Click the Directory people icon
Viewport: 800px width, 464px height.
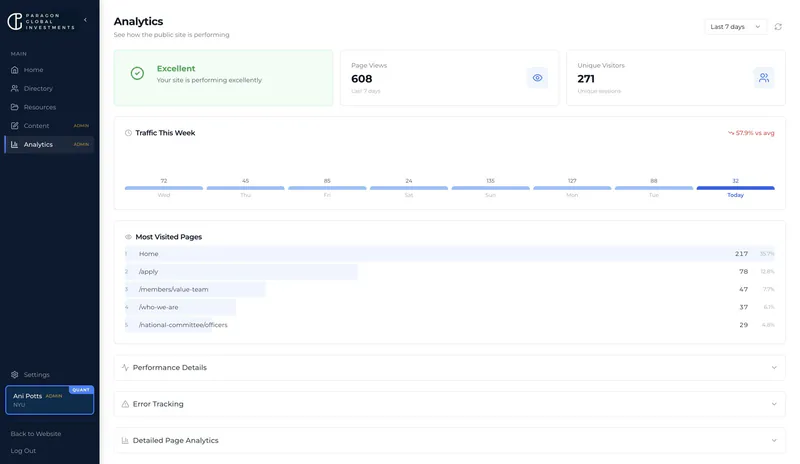(x=15, y=88)
